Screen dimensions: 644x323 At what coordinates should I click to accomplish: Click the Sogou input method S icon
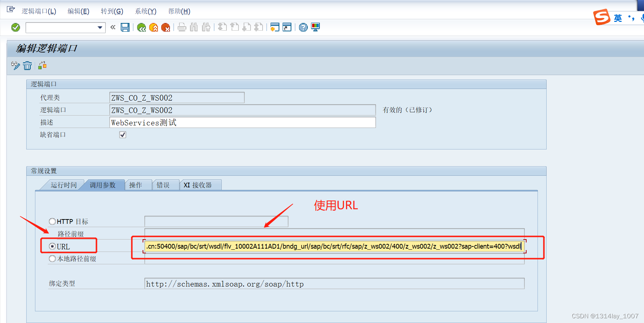(x=602, y=17)
